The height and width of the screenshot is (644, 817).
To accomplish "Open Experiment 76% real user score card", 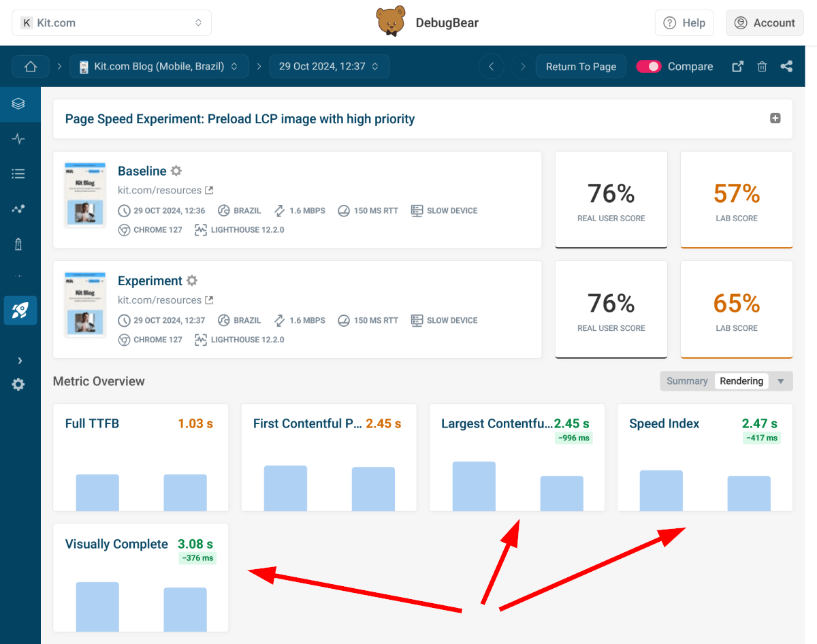I will pos(611,309).
